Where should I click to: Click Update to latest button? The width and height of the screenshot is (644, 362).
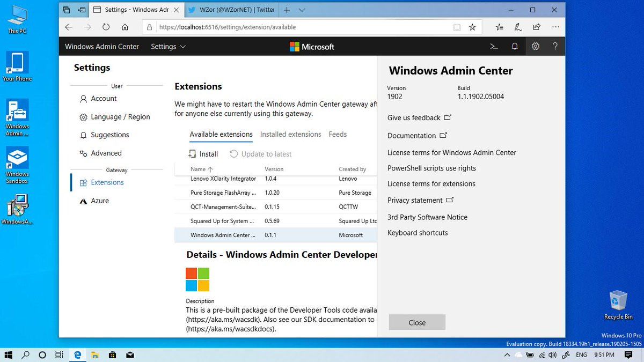pyautogui.click(x=261, y=154)
